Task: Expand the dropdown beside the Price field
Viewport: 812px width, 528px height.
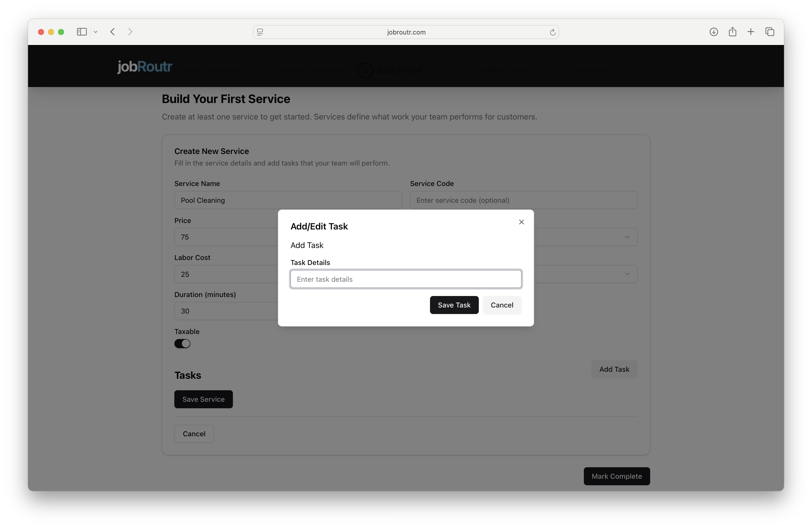Action: coord(627,237)
